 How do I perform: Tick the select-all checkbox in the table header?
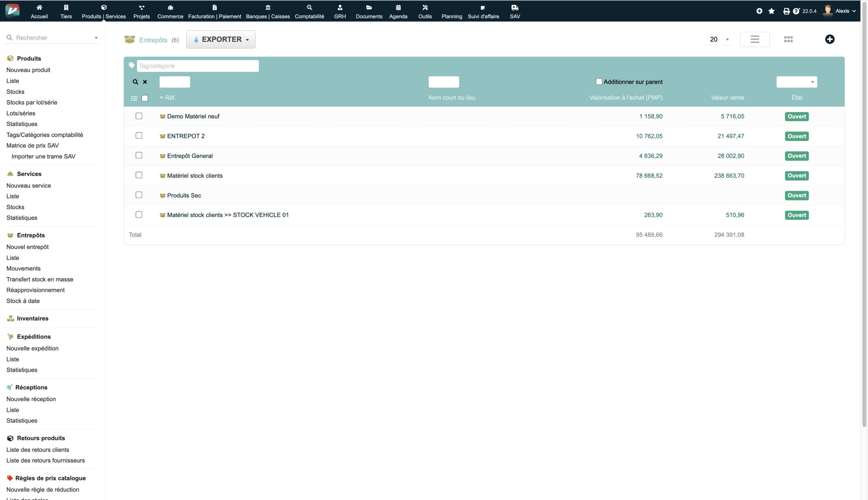[145, 98]
